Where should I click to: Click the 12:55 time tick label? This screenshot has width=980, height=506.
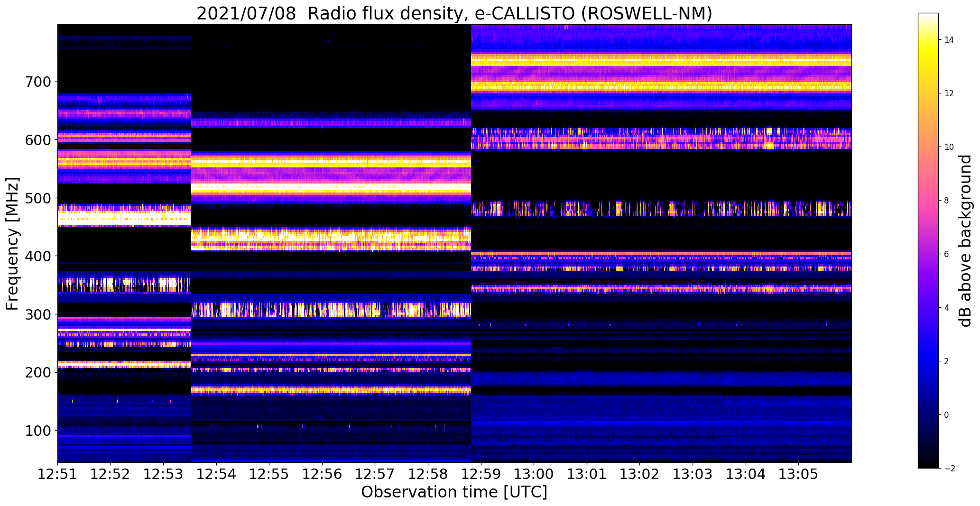click(x=269, y=474)
